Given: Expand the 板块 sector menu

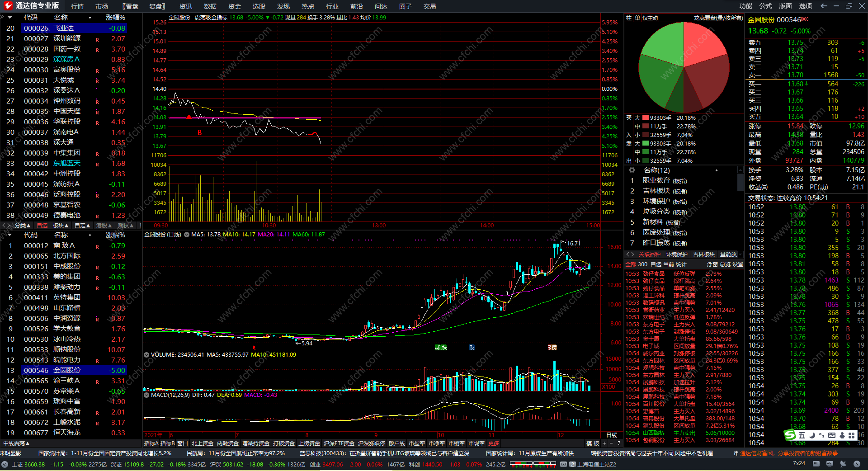Looking at the screenshot, I should pyautogui.click(x=61, y=225).
